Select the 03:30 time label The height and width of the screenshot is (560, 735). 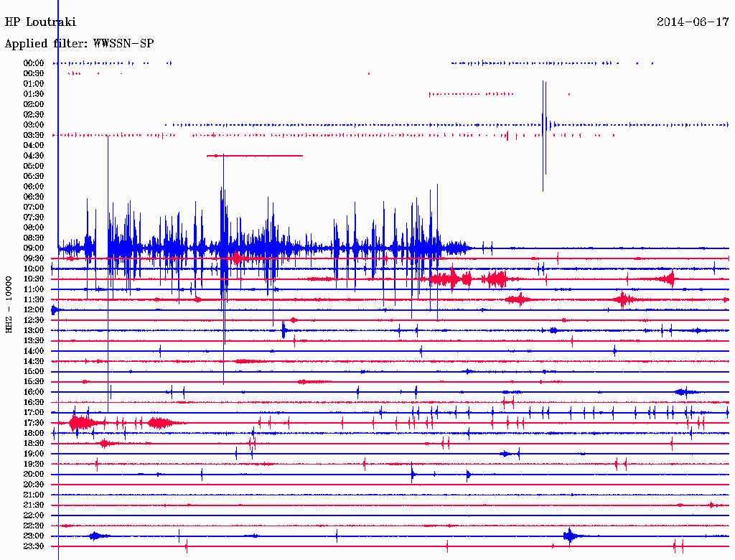pyautogui.click(x=34, y=135)
